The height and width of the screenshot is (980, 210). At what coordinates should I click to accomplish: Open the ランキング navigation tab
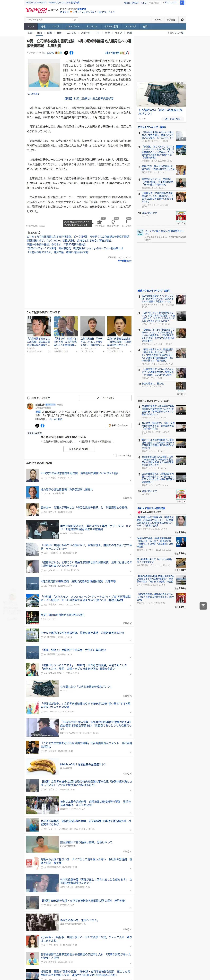130,27
